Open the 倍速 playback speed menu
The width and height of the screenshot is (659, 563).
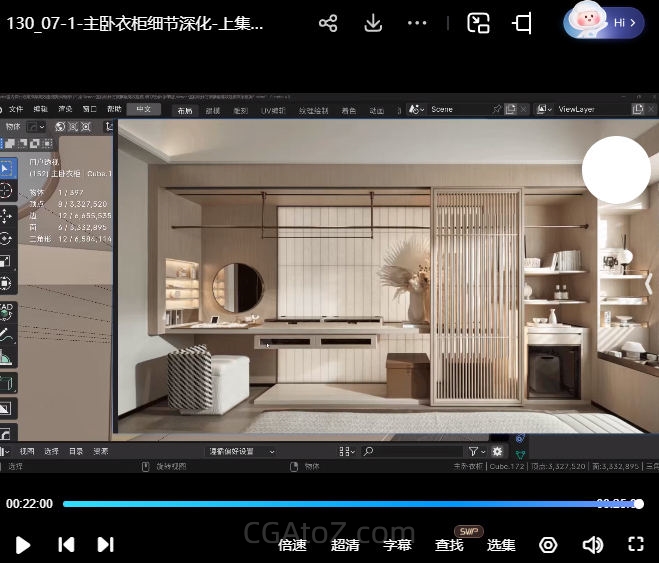[292, 545]
